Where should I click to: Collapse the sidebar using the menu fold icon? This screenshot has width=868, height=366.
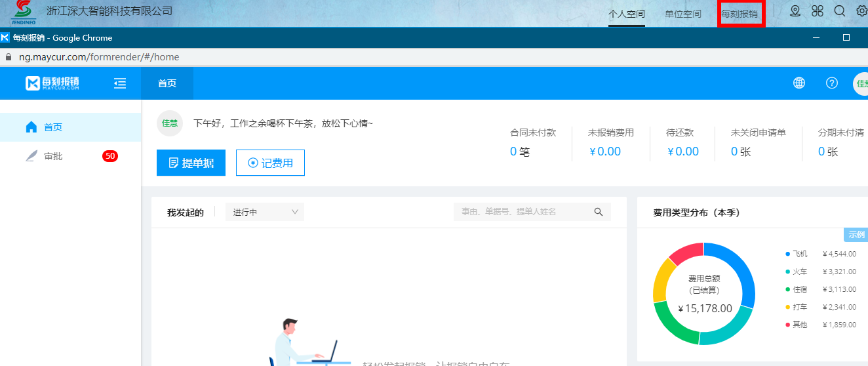(x=120, y=83)
